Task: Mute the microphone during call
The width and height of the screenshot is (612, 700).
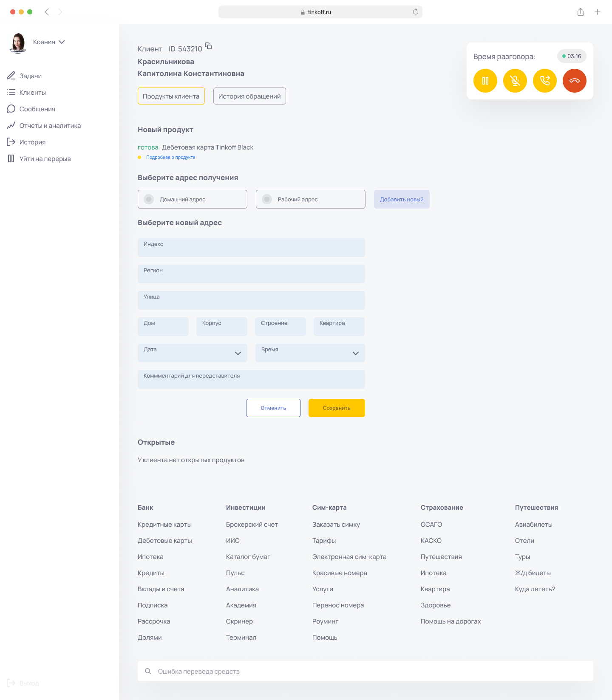Action: pos(515,81)
